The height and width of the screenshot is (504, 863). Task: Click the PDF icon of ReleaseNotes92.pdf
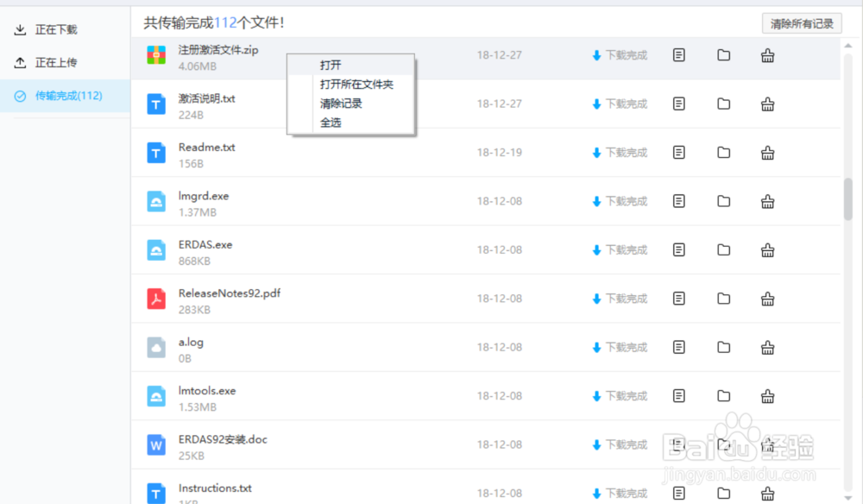tap(156, 299)
